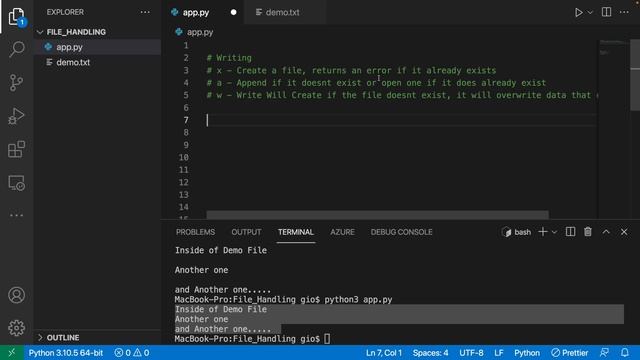Viewport: 640px width, 360px height.
Task: Open the Run and Debug view
Action: (16, 116)
